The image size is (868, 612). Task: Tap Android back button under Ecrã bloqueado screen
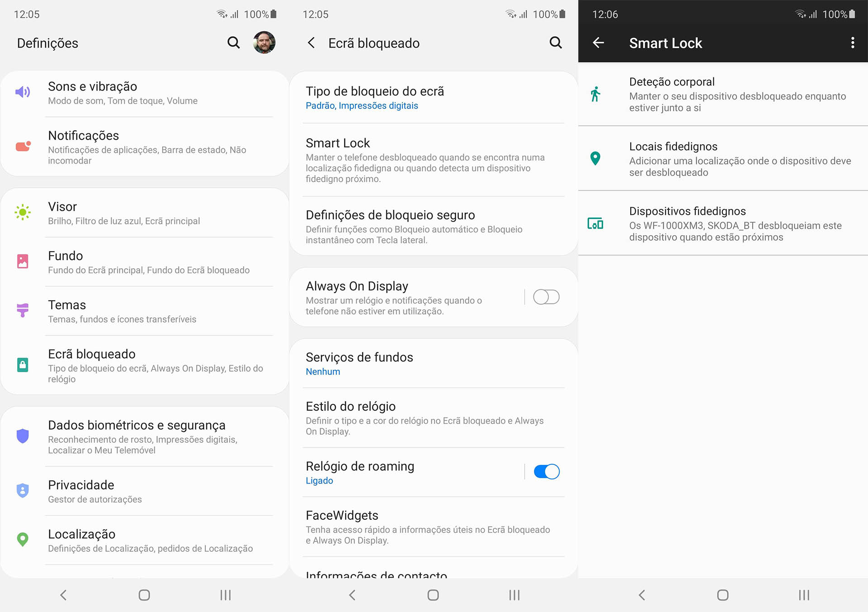coord(352,595)
